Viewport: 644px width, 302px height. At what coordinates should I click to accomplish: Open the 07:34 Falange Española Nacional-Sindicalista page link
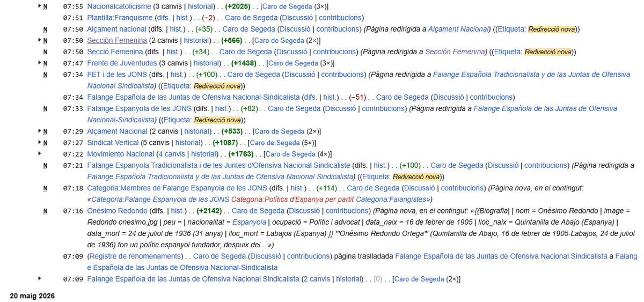(193, 97)
